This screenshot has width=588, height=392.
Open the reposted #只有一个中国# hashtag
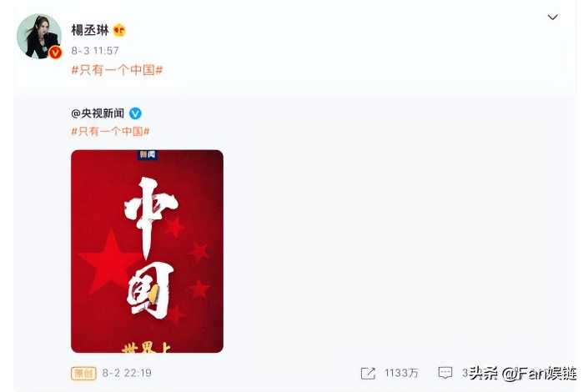tap(111, 131)
